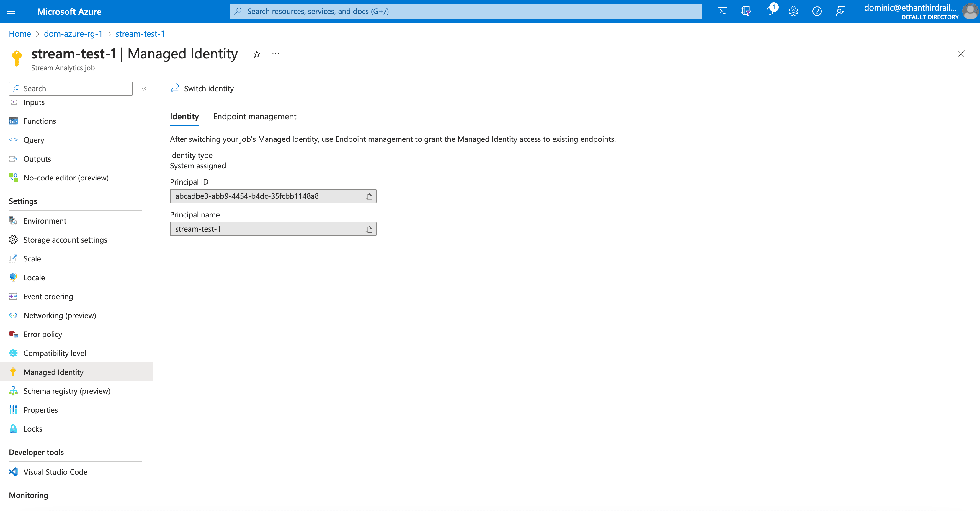
Task: Select the Principal name text field
Action: [273, 229]
